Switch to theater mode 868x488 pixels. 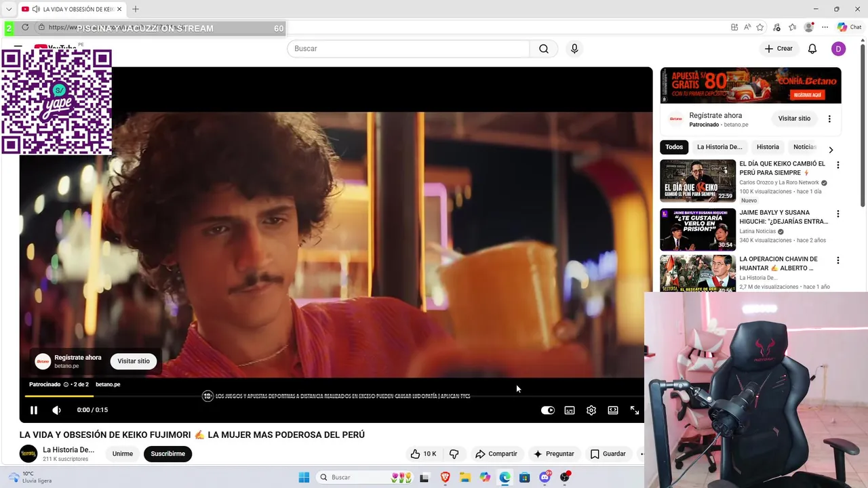pos(613,410)
